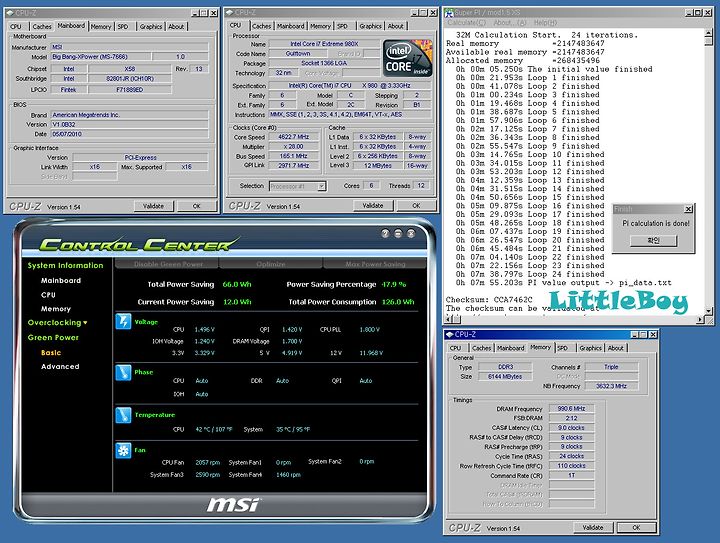
Task: Click the Super PI title bar icon
Action: click(x=450, y=13)
